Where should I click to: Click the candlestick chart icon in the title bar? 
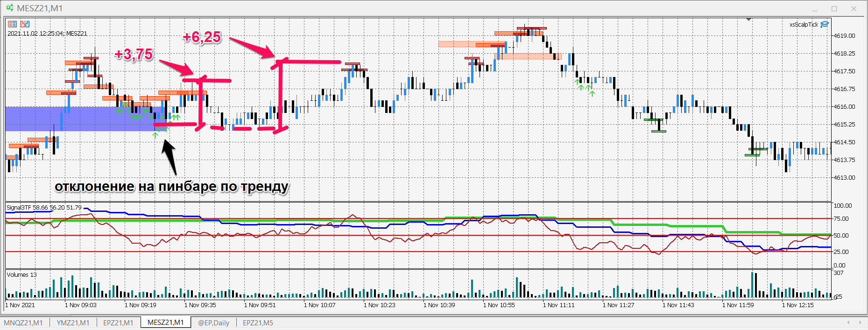(x=10, y=8)
